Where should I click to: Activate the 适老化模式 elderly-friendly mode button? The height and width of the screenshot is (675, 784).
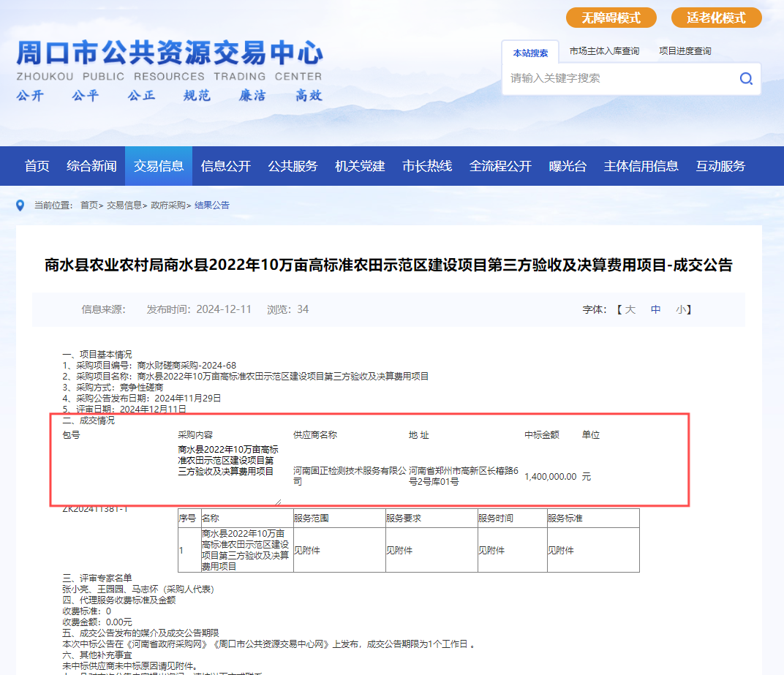716,18
